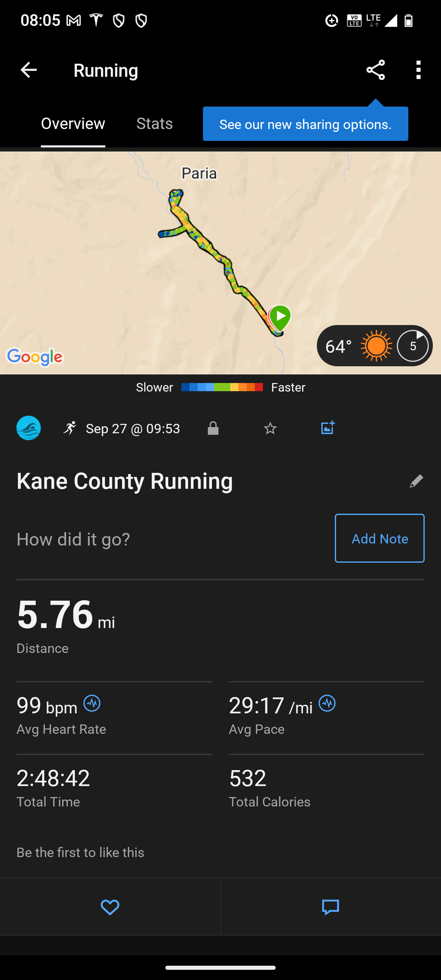Add a photo to the activity
Screen dimensions: 441x980
[327, 428]
